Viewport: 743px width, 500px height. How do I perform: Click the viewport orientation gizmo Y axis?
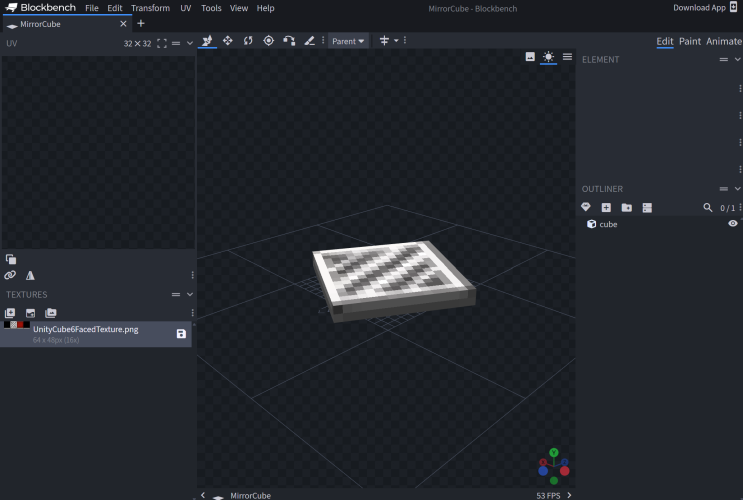coord(553,453)
